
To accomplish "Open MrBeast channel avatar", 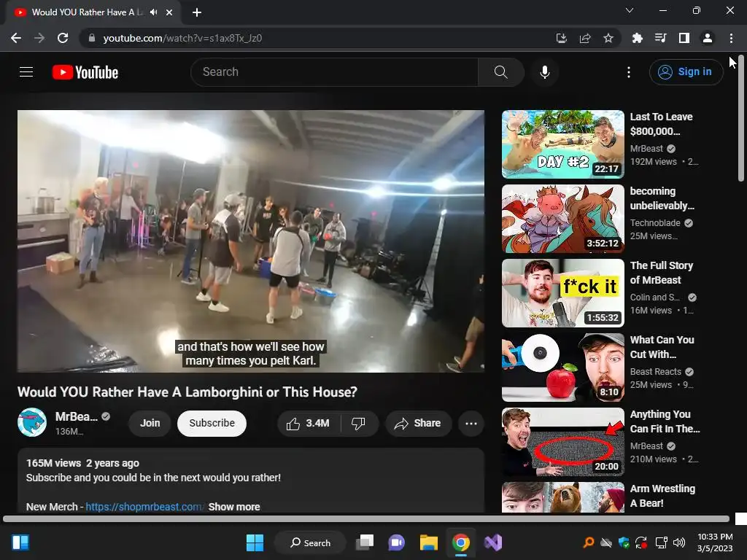I will point(32,422).
